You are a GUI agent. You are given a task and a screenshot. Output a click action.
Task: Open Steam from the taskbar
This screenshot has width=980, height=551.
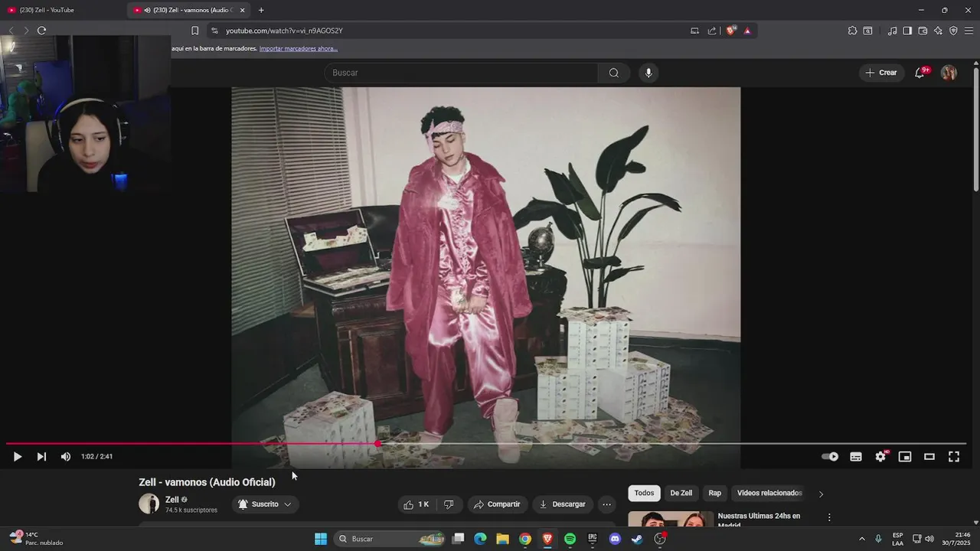pos(637,539)
